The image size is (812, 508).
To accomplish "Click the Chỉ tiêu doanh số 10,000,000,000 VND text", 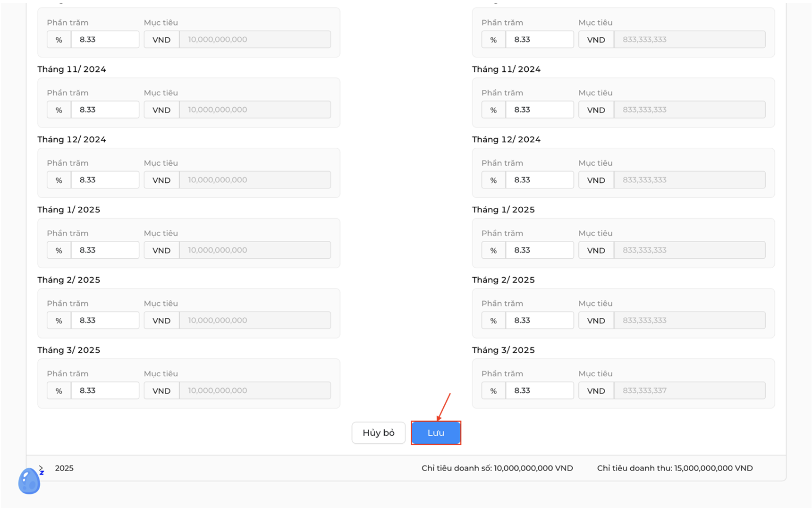I will coord(497,468).
